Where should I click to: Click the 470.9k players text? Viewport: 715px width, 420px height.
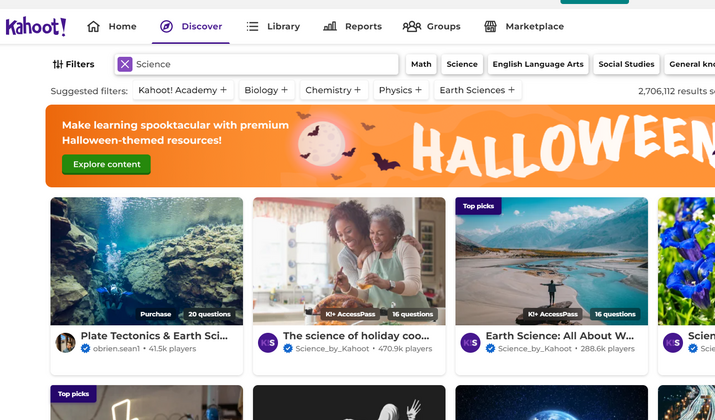tap(405, 348)
